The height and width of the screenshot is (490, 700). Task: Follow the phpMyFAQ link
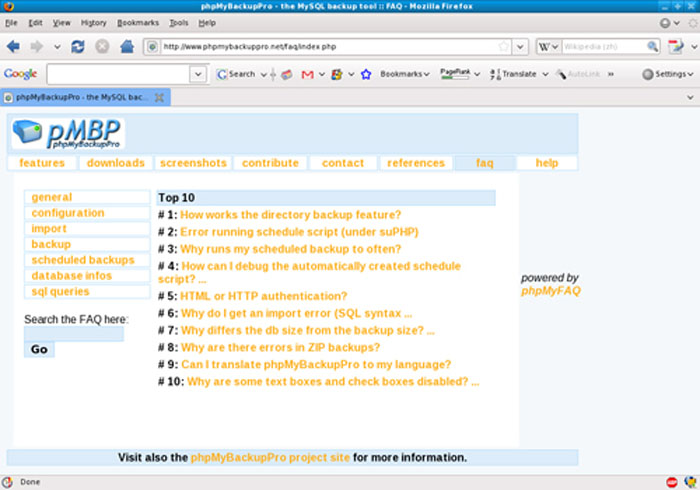click(551, 291)
